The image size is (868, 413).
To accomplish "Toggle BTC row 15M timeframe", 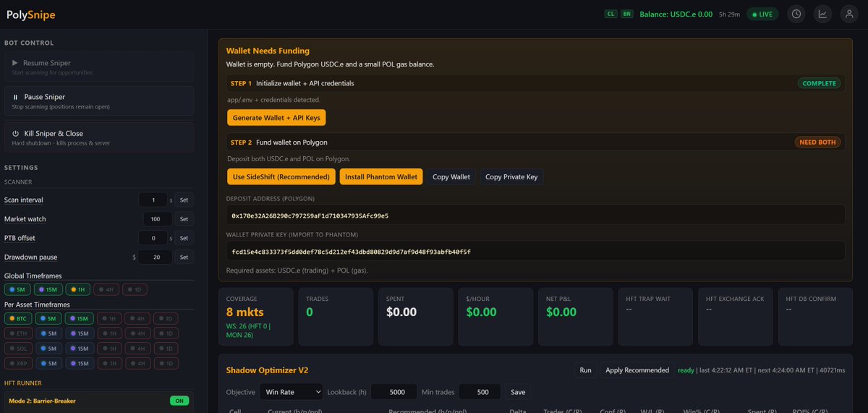I will (80, 318).
